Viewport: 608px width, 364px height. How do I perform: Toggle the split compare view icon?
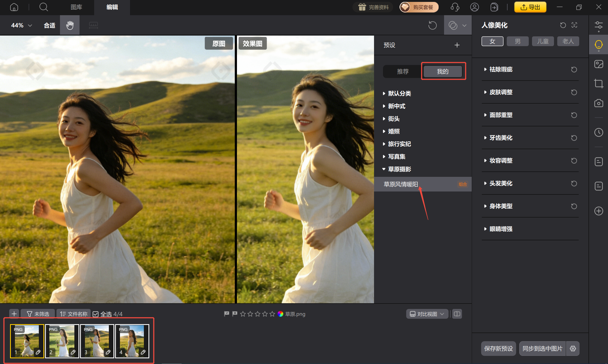457,314
